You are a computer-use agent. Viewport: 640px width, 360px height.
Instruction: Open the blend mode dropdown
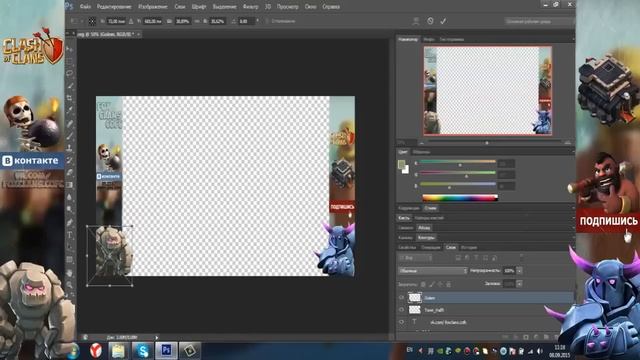(x=433, y=271)
